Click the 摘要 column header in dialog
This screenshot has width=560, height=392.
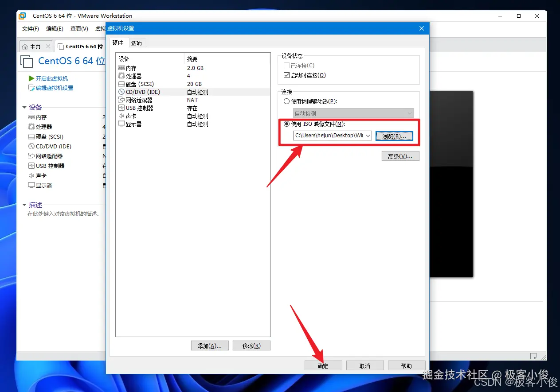coord(227,59)
